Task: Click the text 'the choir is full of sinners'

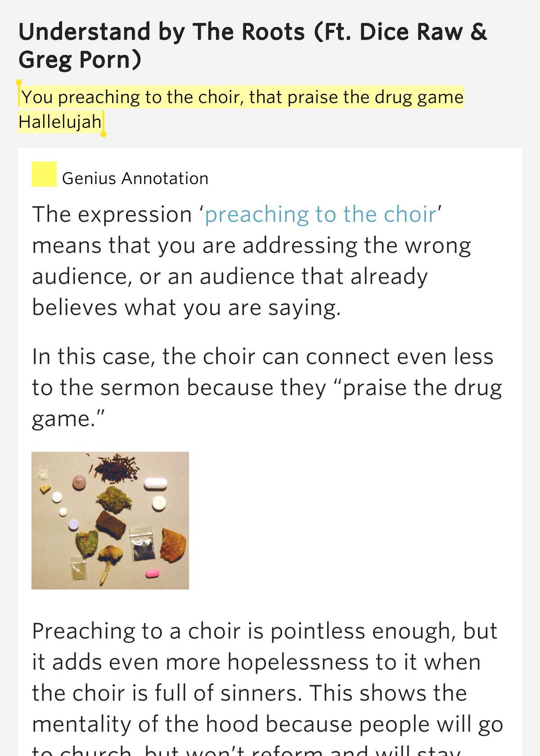Action: (166, 693)
